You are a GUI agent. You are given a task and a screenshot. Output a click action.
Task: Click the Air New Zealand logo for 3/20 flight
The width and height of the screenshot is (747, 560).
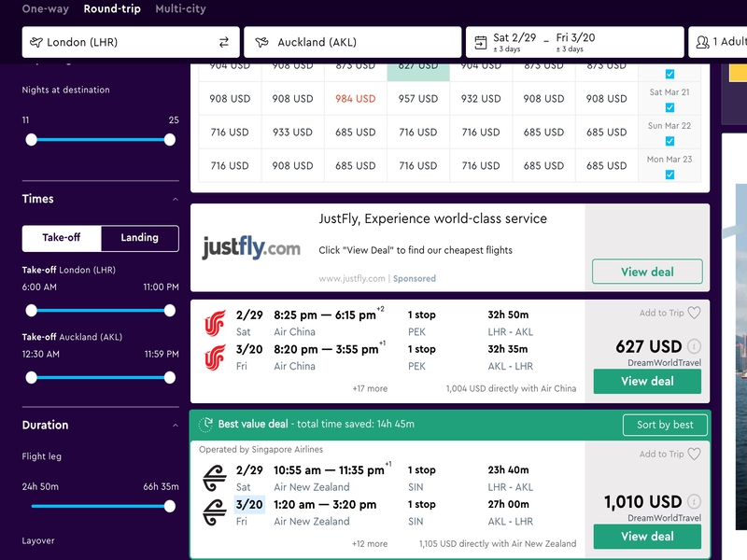click(x=215, y=512)
